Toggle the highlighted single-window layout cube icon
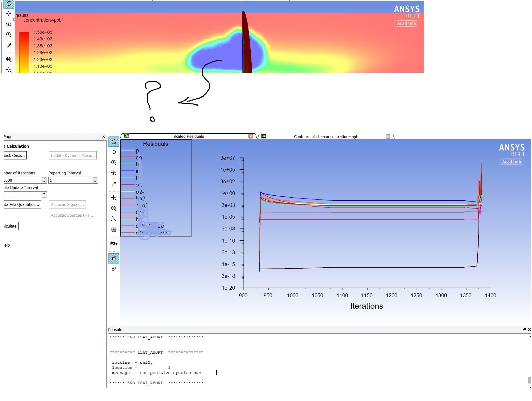This screenshot has width=532, height=401. click(x=114, y=258)
